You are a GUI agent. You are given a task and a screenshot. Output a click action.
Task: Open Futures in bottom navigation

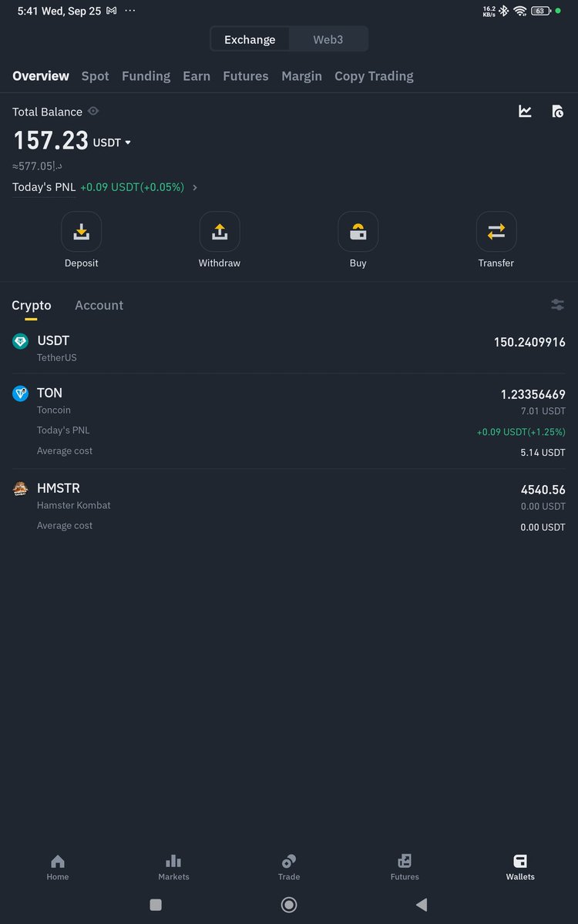405,867
